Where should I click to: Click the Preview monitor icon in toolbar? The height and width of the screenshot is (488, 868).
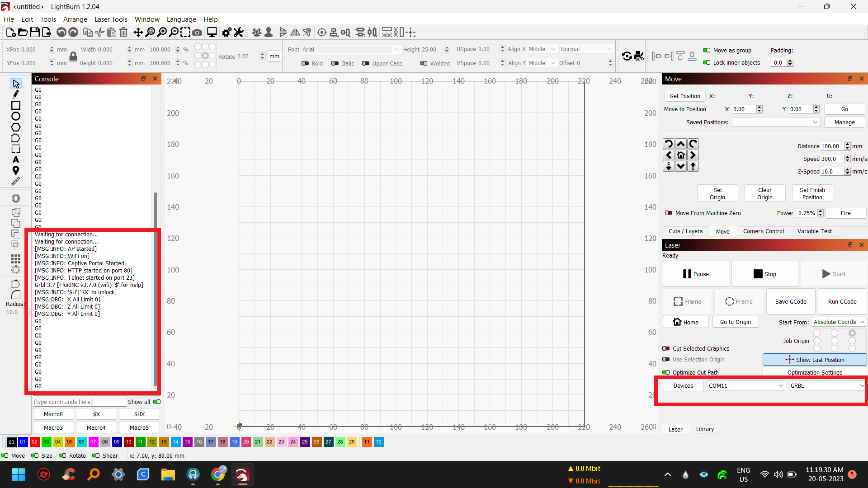pyautogui.click(x=212, y=32)
